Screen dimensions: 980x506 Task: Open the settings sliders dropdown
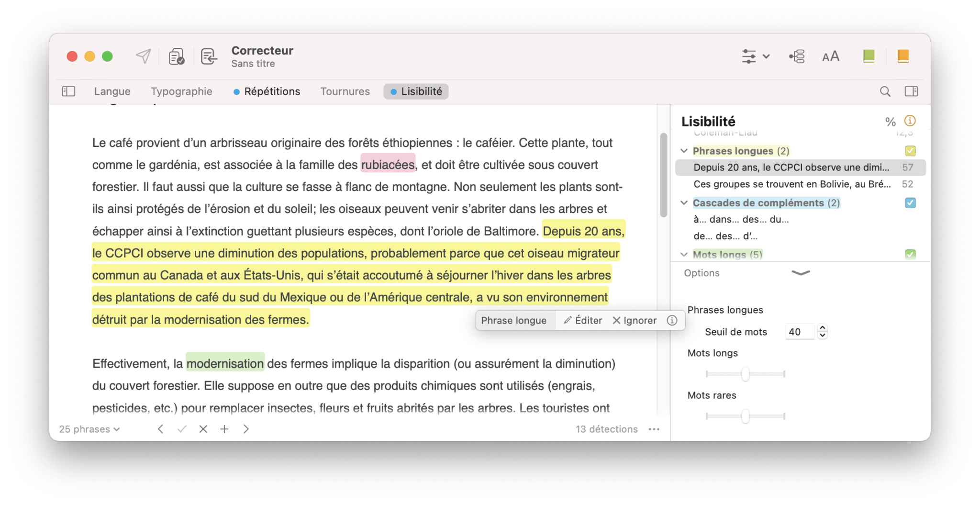pyautogui.click(x=756, y=56)
